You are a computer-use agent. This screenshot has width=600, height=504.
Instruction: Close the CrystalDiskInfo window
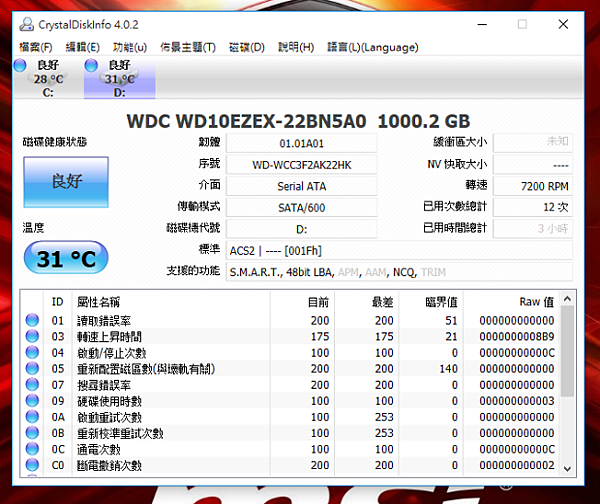click(563, 24)
